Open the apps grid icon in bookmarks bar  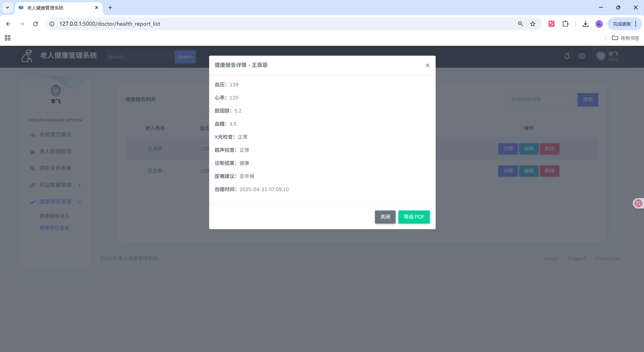pos(8,38)
